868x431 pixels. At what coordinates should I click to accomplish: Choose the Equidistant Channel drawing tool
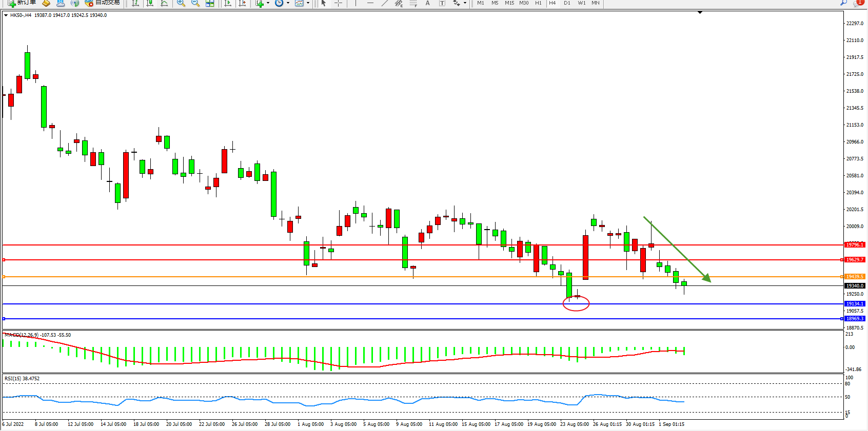click(x=399, y=3)
